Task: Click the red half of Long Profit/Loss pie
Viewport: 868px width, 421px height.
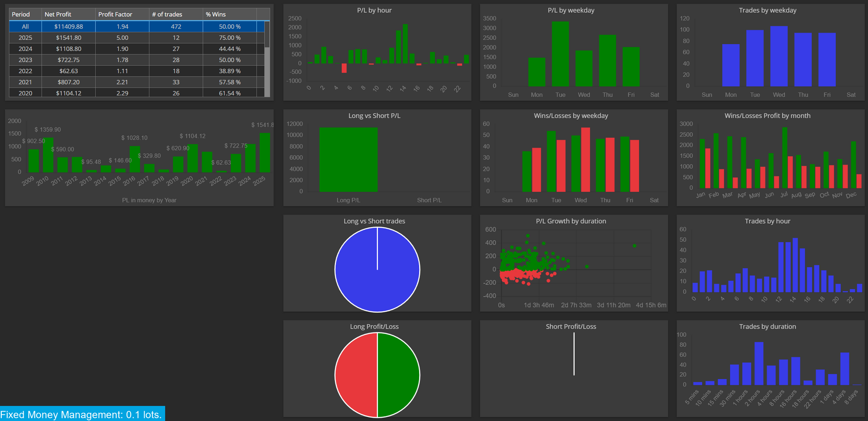Action: (x=356, y=375)
